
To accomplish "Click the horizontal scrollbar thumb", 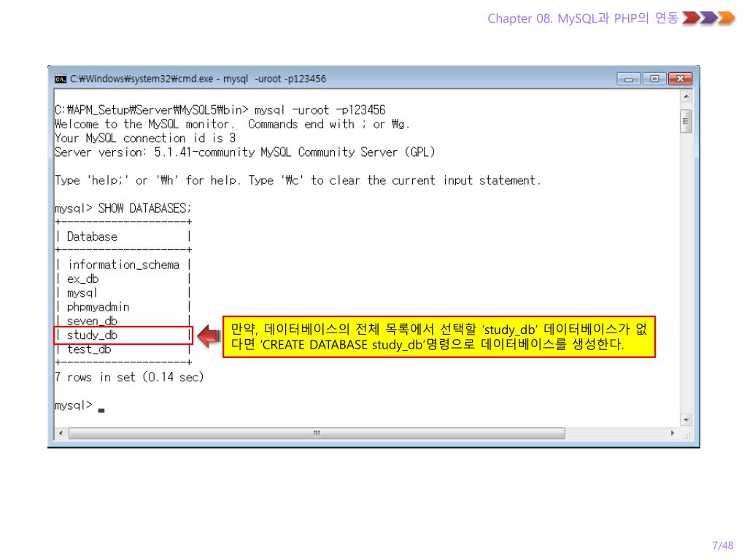I will click(x=317, y=433).
